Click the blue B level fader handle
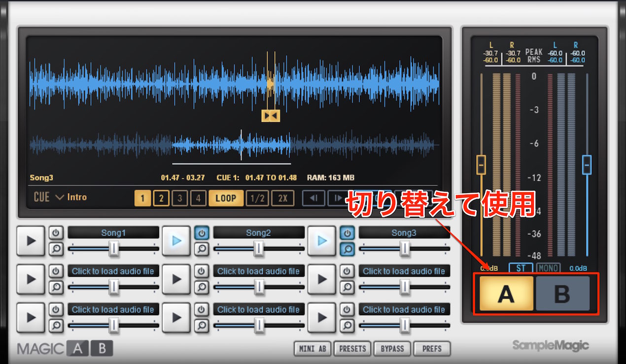This screenshot has height=364, width=626. click(587, 165)
